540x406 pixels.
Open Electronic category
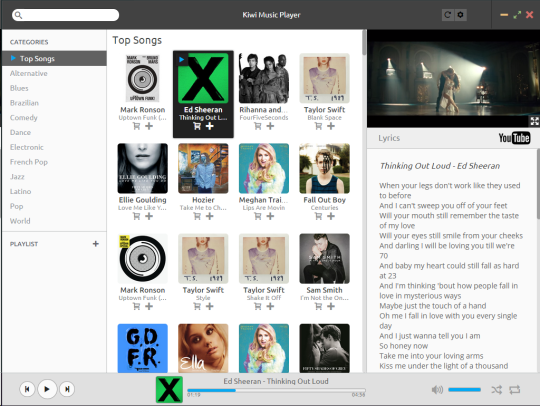tap(54, 147)
